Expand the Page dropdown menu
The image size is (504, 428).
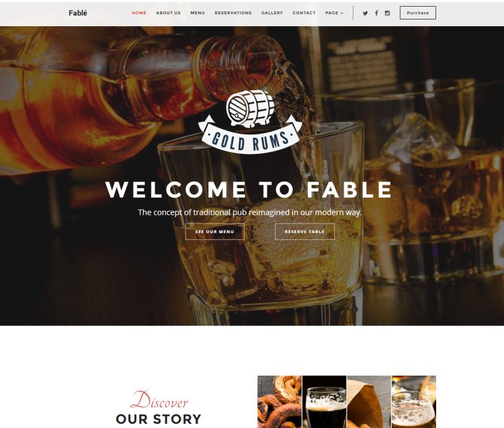tap(334, 13)
